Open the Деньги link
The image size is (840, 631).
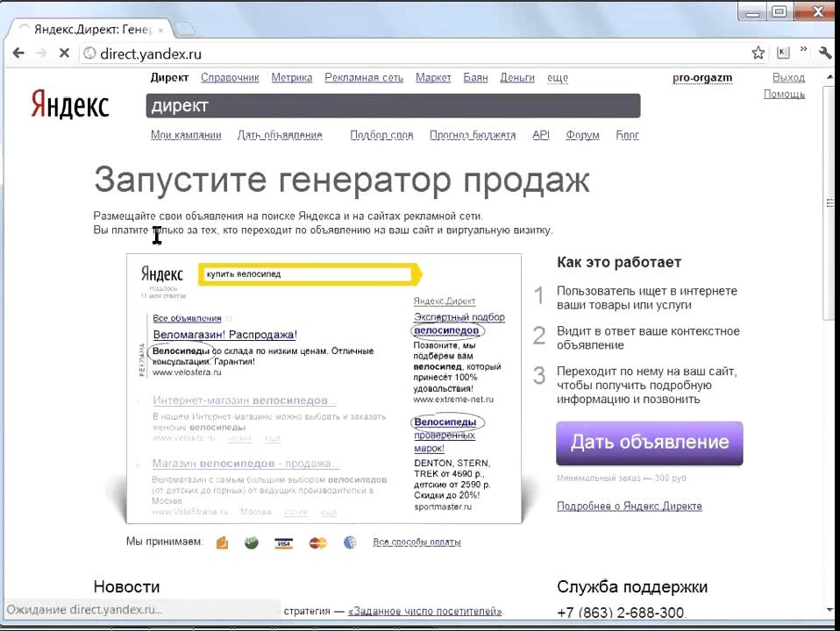[517, 78]
